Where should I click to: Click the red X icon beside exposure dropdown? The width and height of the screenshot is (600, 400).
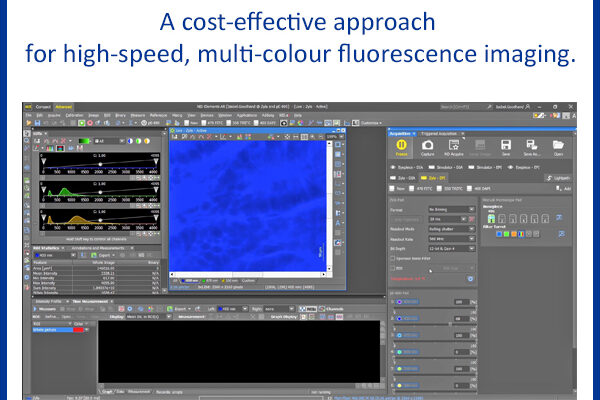472,219
